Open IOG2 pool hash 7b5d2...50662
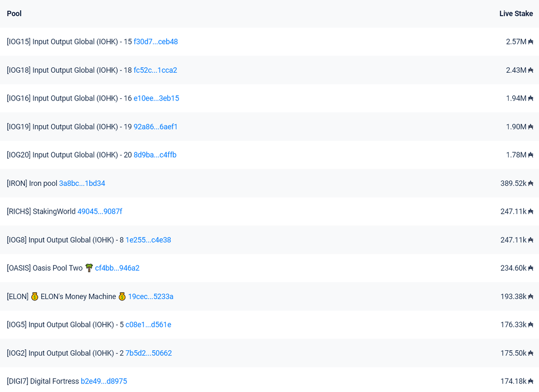Viewport: 539px width, 392px height. [x=149, y=353]
